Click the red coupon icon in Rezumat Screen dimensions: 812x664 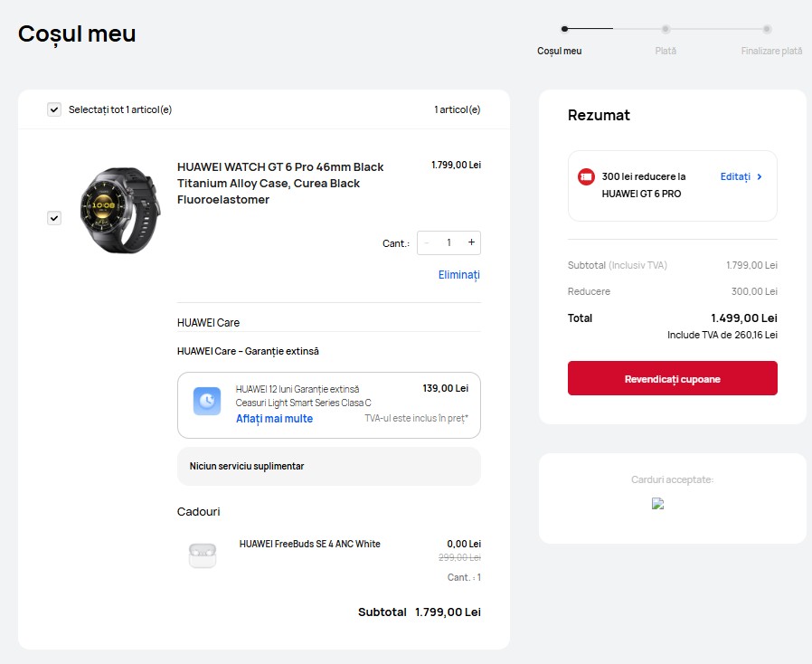click(586, 177)
